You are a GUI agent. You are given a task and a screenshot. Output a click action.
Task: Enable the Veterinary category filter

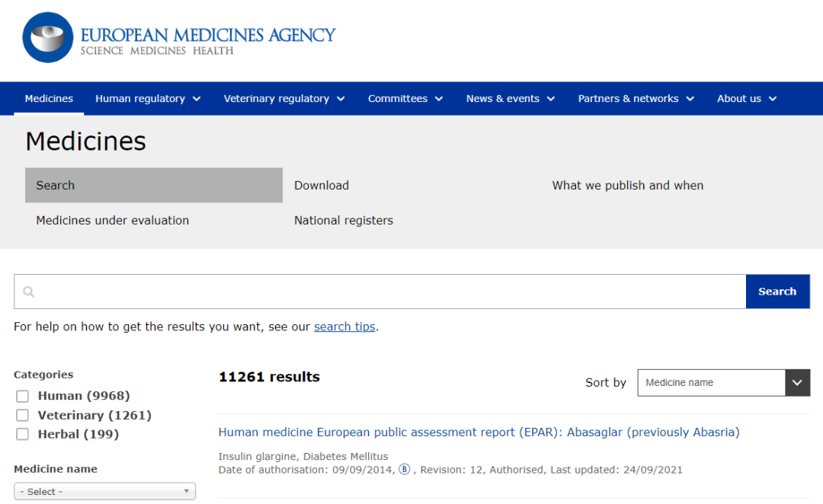pos(23,415)
